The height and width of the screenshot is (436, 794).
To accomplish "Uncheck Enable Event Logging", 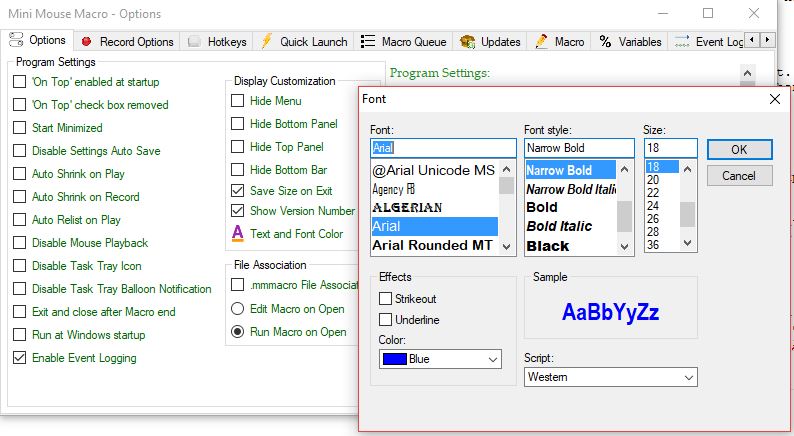I will point(19,358).
